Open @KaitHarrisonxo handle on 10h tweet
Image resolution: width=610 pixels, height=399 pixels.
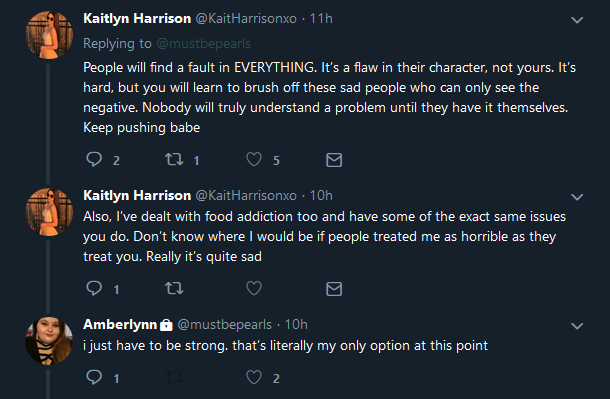coord(246,195)
